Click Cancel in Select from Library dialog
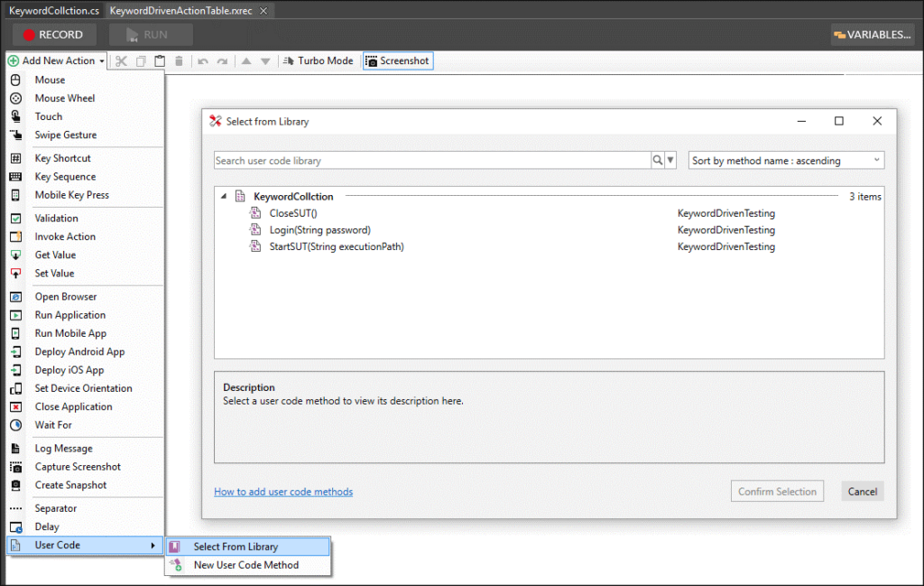924x586 pixels. tap(862, 492)
